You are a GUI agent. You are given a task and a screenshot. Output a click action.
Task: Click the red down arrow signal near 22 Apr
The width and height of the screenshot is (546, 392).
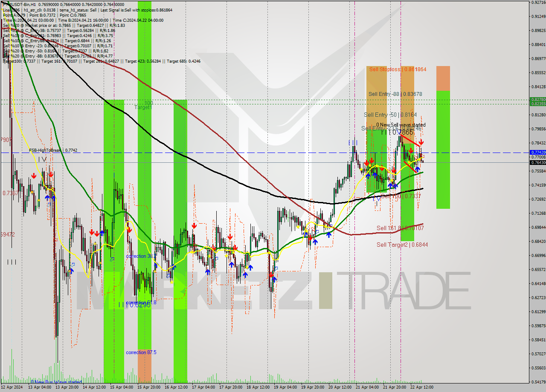(421, 142)
